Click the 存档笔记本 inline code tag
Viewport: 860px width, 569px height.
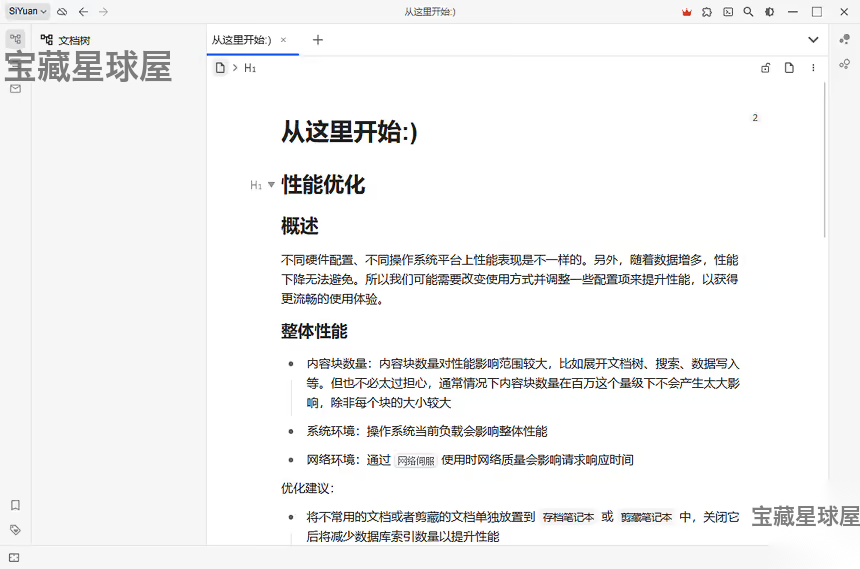tap(568, 517)
